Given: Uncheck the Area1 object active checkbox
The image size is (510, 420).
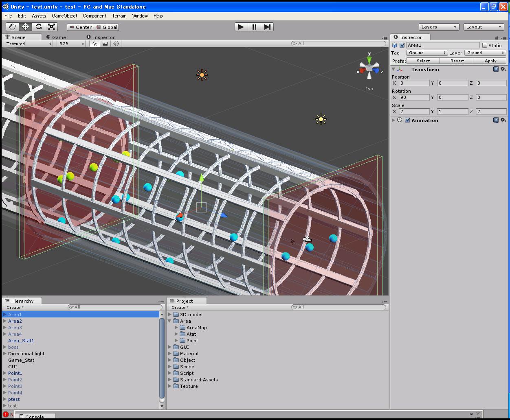Looking at the screenshot, I should tap(402, 45).
